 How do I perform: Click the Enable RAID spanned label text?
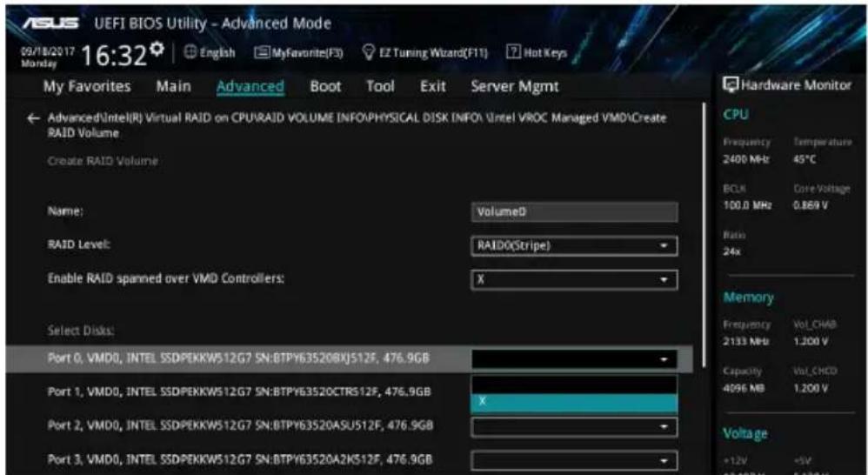(x=166, y=278)
